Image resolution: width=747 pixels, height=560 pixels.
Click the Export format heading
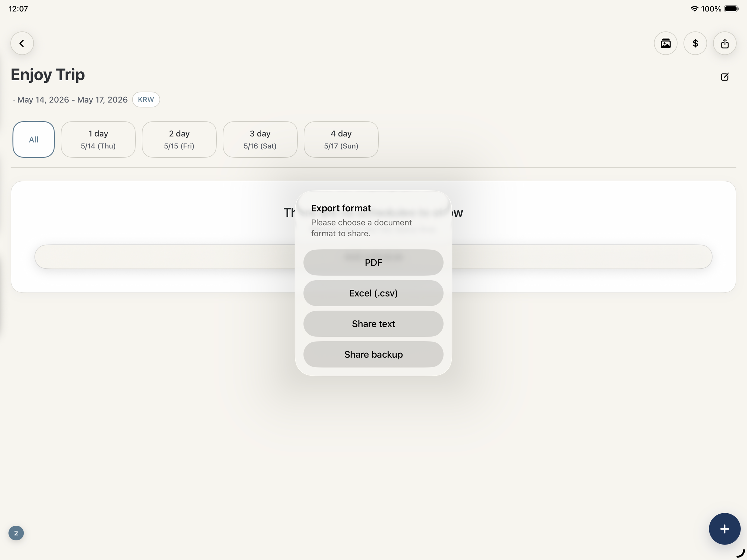(x=341, y=208)
